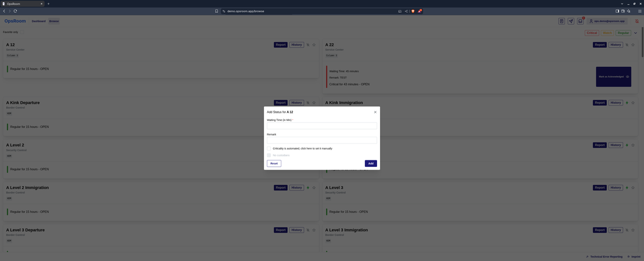Screen dimensions: 644x261
Task: Click the Add button in the dialog
Action: click(371, 163)
